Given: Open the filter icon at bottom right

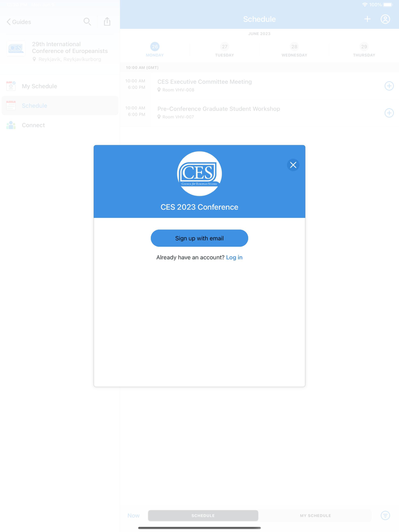Looking at the screenshot, I should point(385,516).
